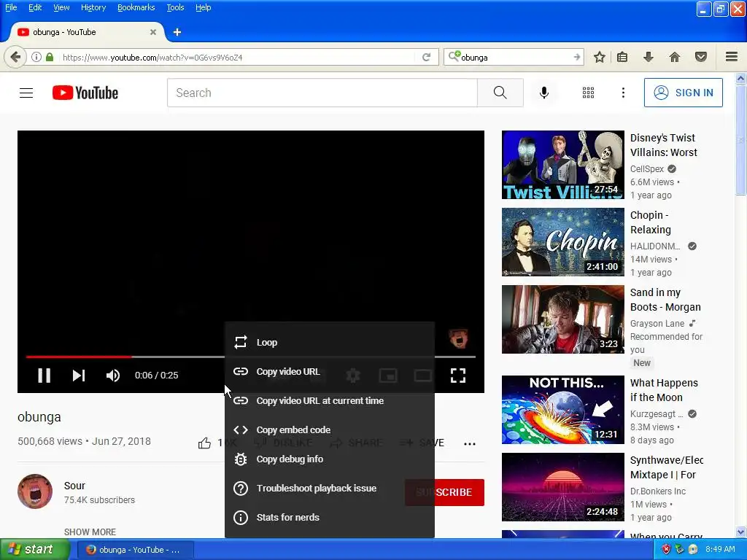Open Stats for nerds

pos(330,517)
